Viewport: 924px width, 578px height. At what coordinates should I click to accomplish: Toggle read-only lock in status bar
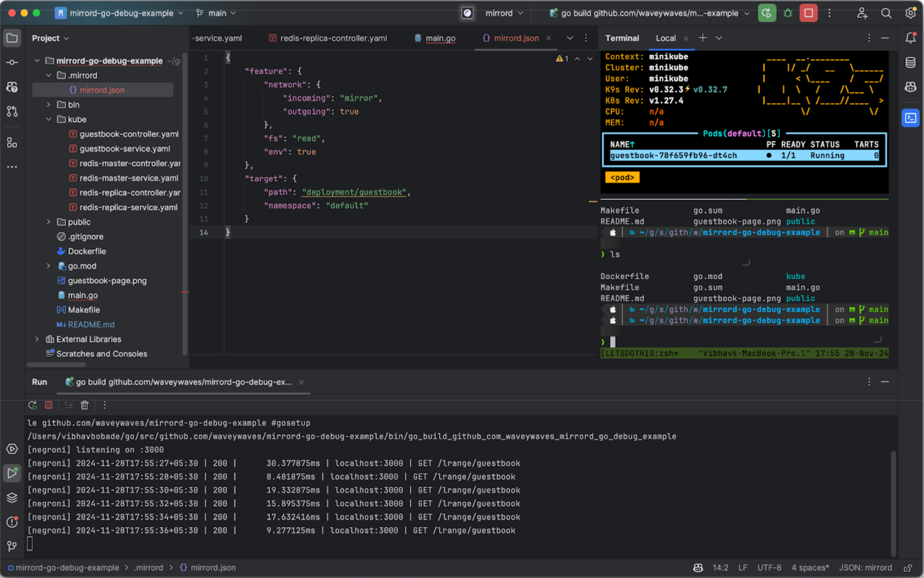pos(908,568)
